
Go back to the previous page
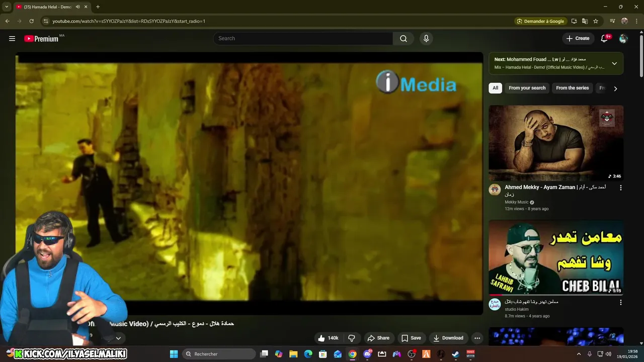[7, 21]
